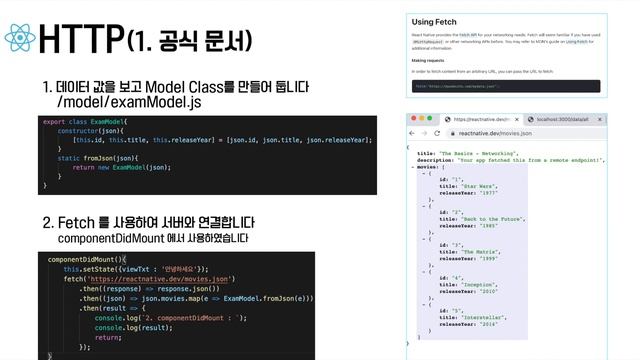Collapse the Matrix JSON object
The image size is (640, 360).
[x=424, y=239]
